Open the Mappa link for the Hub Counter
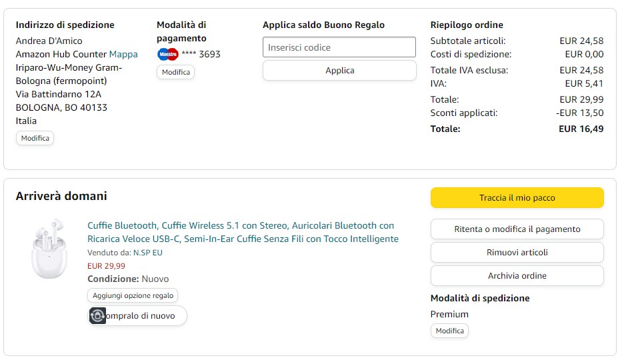Viewport: 626px width, 364px height. (123, 54)
